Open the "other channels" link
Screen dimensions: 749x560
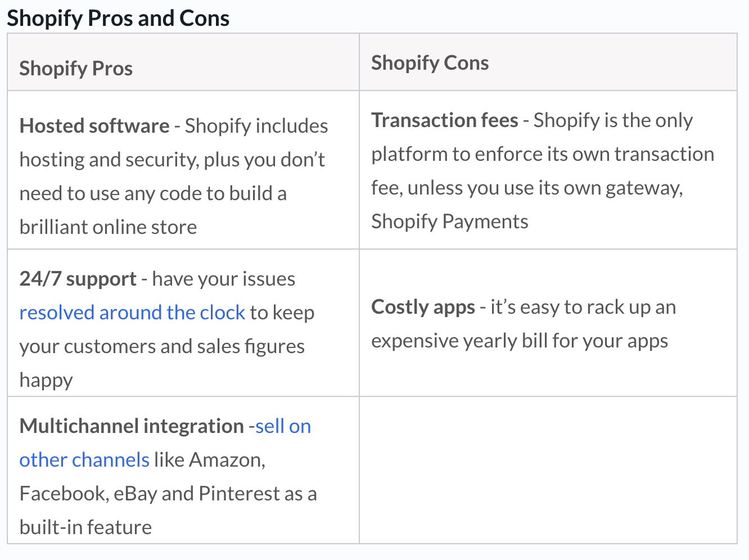coord(84,460)
